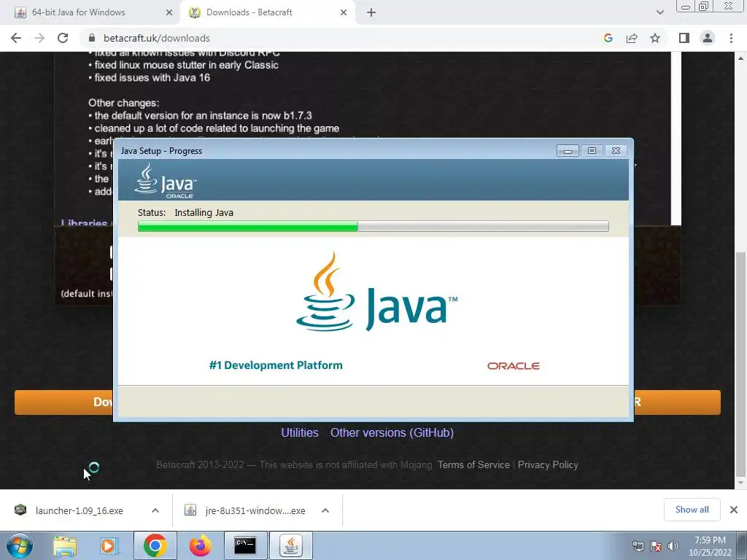This screenshot has width=747, height=560.
Task: Close the downloads bar
Action: (734, 510)
